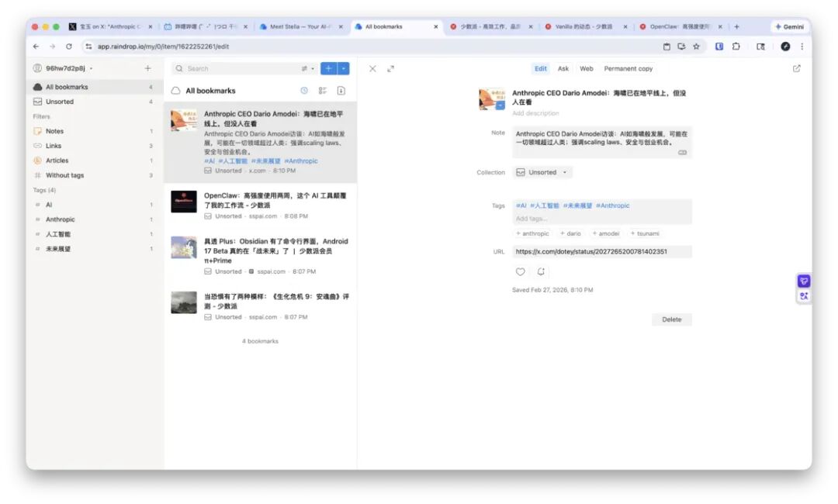The width and height of the screenshot is (838, 504).
Task: Click the blue add bookmark plus button
Action: (328, 68)
